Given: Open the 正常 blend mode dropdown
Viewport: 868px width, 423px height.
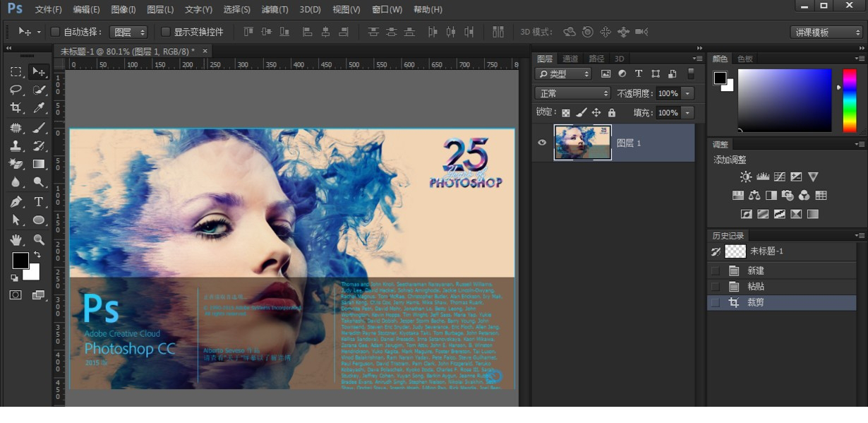Looking at the screenshot, I should (572, 93).
